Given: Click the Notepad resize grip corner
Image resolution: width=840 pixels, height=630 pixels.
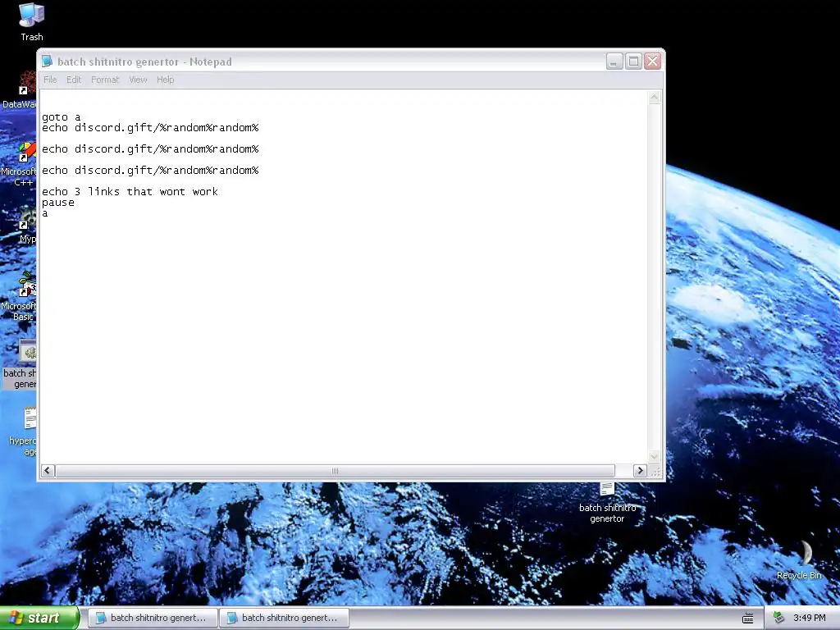Looking at the screenshot, I should [x=655, y=472].
